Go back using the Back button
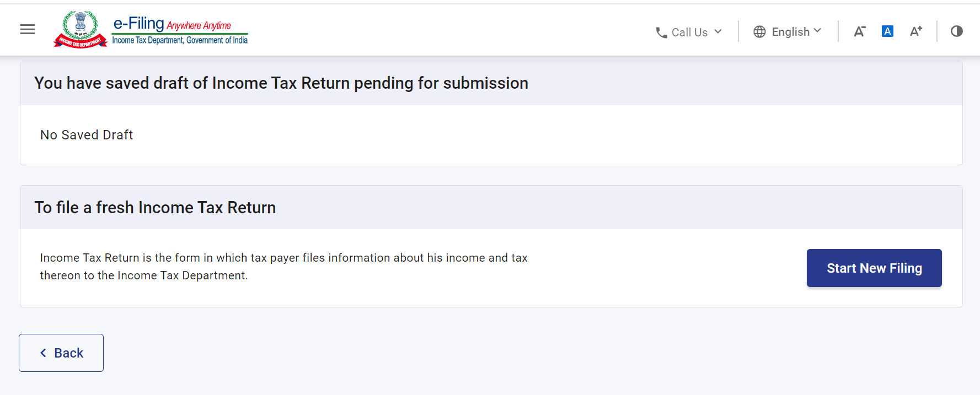Viewport: 980px width, 395px height. tap(61, 353)
